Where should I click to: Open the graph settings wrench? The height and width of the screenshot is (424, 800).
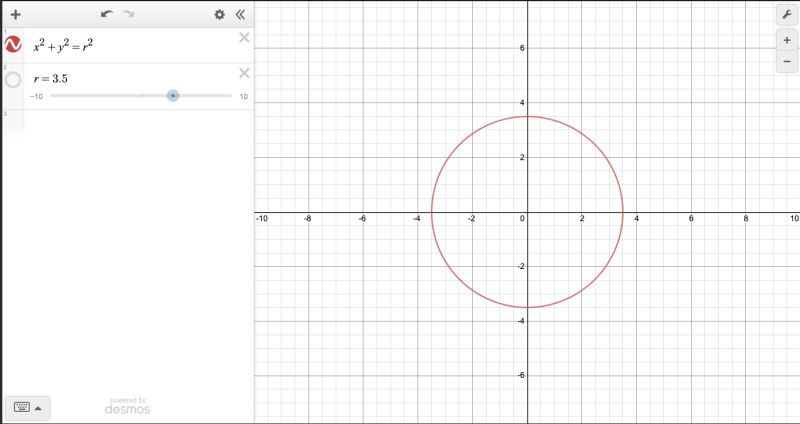point(787,15)
